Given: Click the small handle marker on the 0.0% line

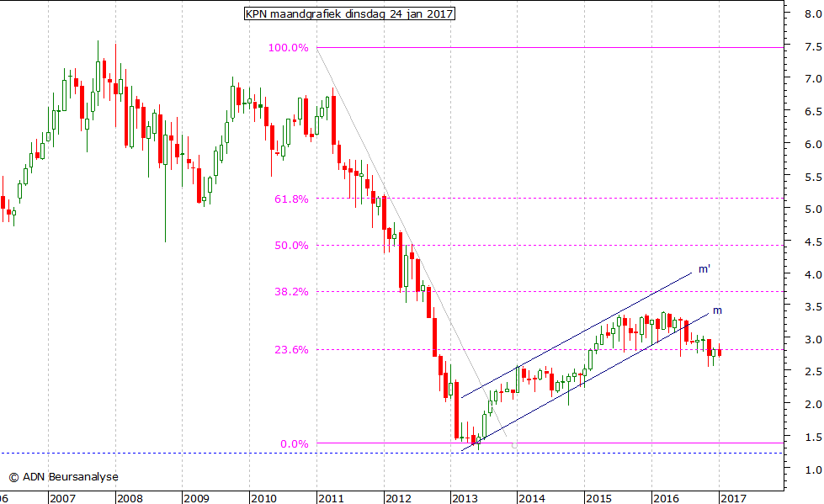Looking at the screenshot, I should pos(514,445).
